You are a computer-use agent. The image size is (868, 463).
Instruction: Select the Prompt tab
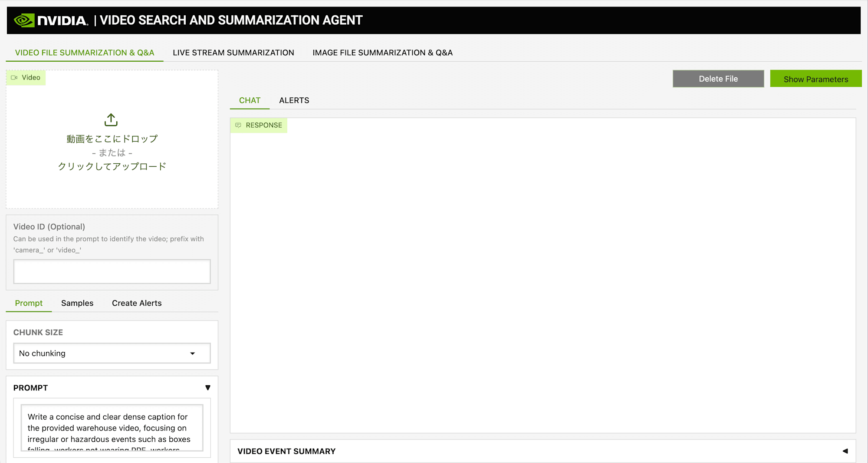pyautogui.click(x=29, y=303)
